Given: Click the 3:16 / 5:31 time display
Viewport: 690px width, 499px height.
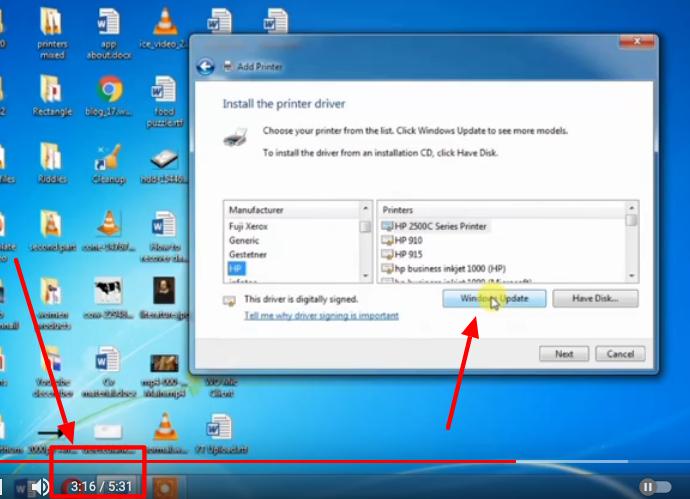Looking at the screenshot, I should pyautogui.click(x=101, y=487).
